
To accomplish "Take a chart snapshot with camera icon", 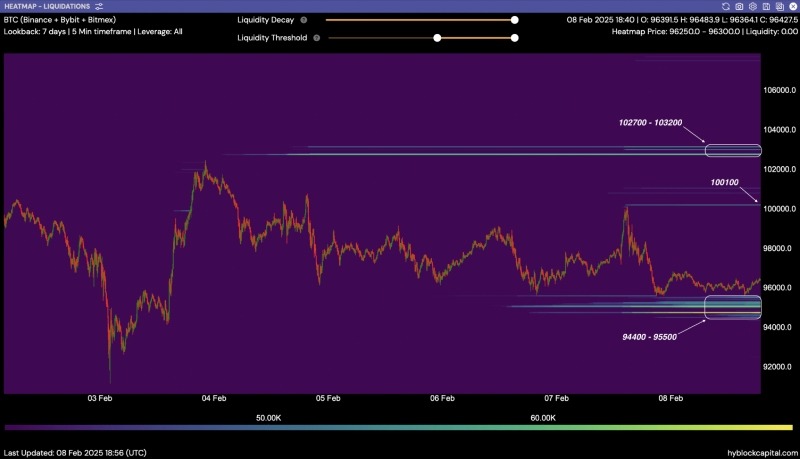I will (739, 7).
